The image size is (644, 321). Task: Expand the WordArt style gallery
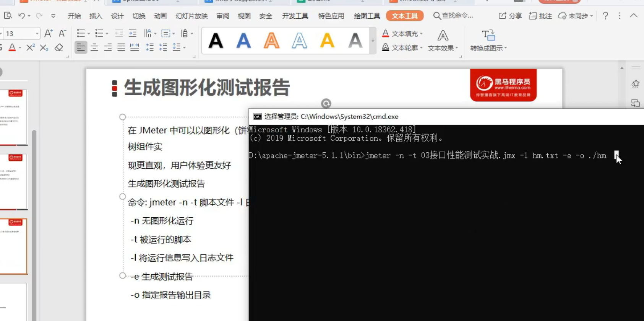373,40
